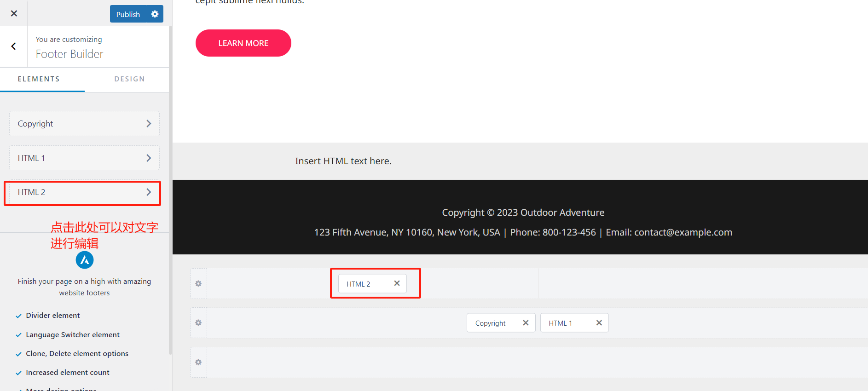Image resolution: width=868 pixels, height=391 pixels.
Task: Expand the HTML 1 element settings
Action: tap(84, 158)
